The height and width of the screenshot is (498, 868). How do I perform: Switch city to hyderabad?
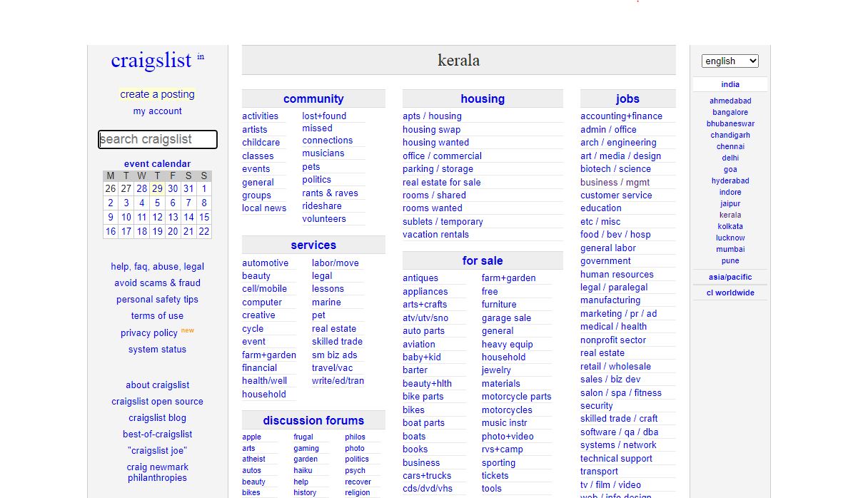point(730,181)
